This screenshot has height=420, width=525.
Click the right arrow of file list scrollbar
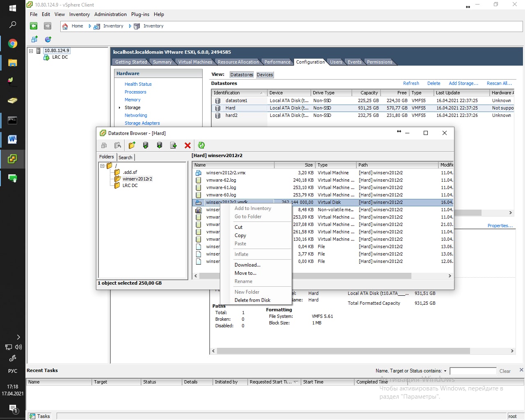(450, 276)
